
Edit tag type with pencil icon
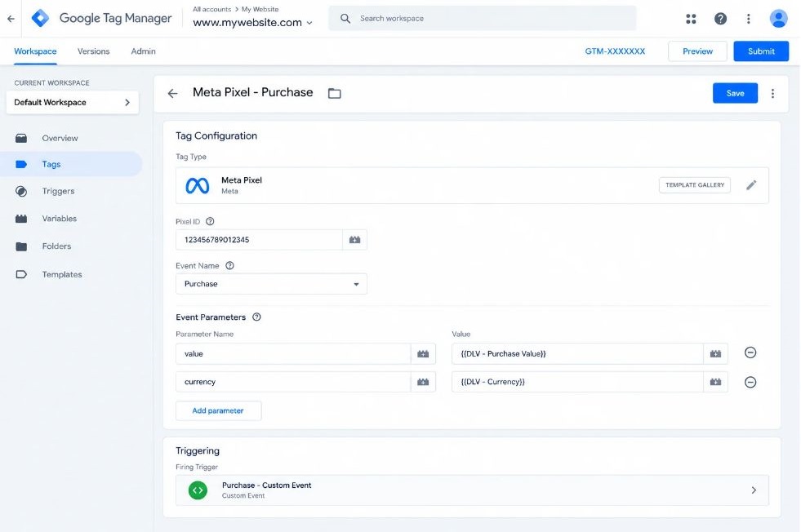(x=751, y=185)
